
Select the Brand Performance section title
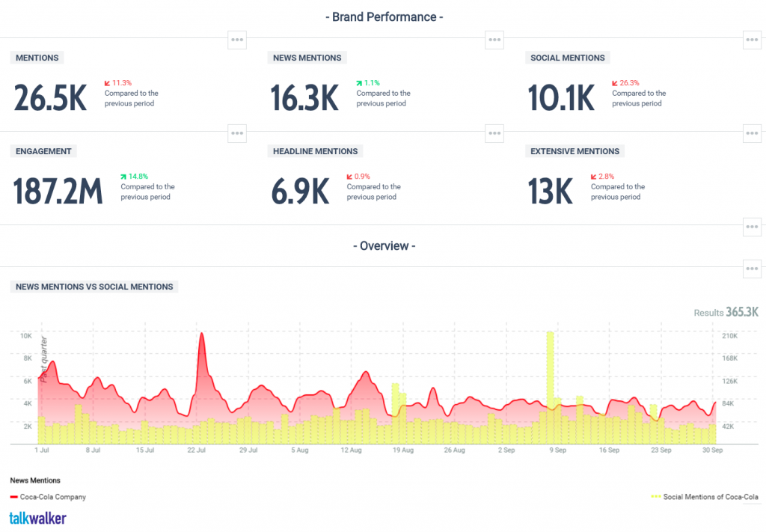384,16
